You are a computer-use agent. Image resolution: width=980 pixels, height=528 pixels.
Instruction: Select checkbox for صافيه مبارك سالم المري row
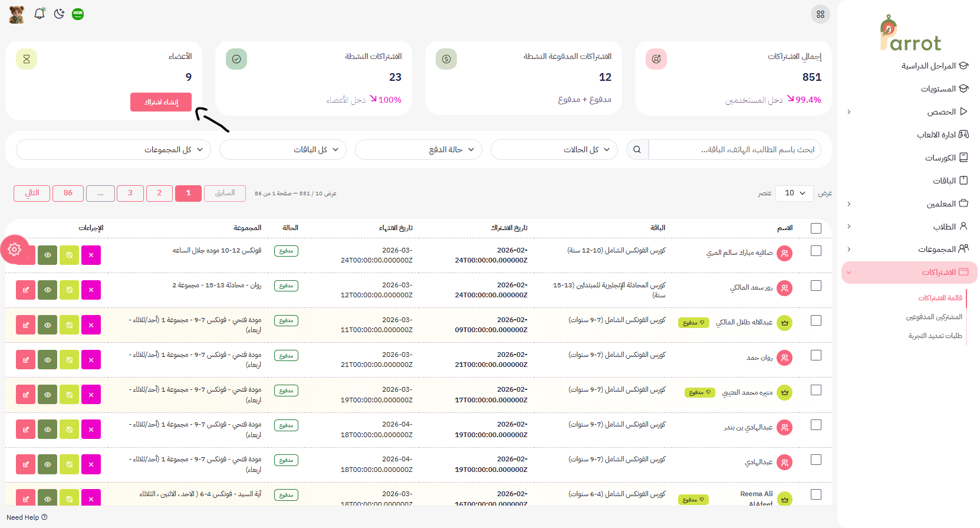(816, 251)
